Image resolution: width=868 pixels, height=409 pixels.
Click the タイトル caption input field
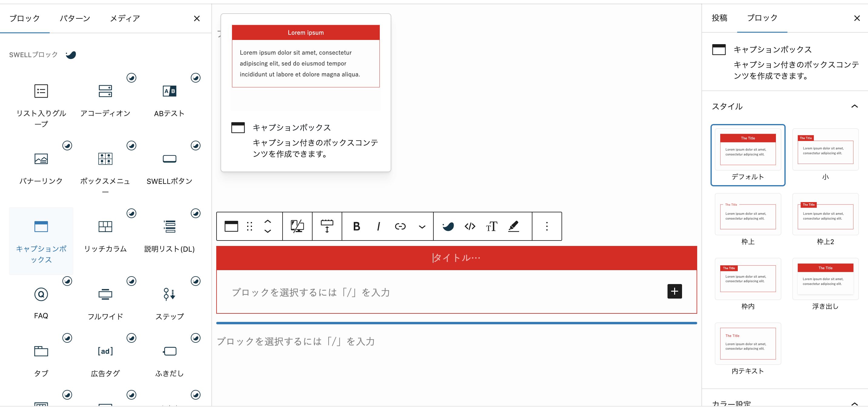point(456,258)
